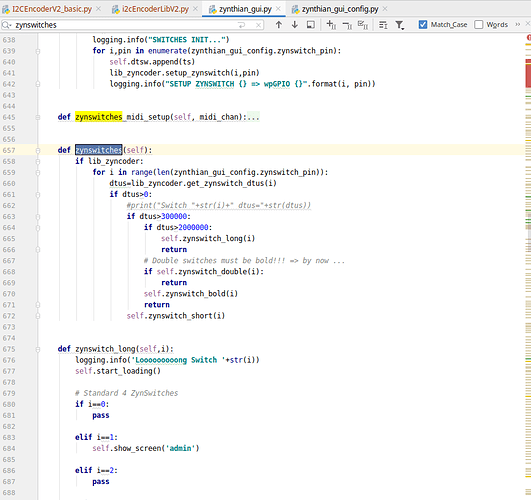The height and width of the screenshot is (500, 531).
Task: Clear the search field text
Action: coord(258,25)
